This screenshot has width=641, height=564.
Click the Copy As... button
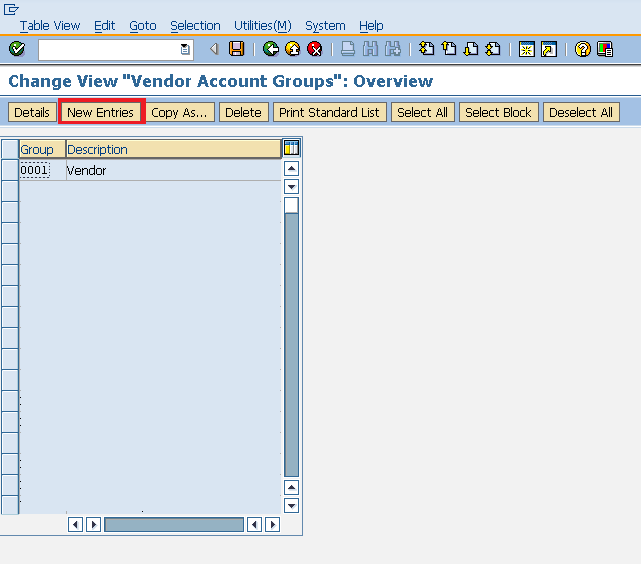point(179,112)
